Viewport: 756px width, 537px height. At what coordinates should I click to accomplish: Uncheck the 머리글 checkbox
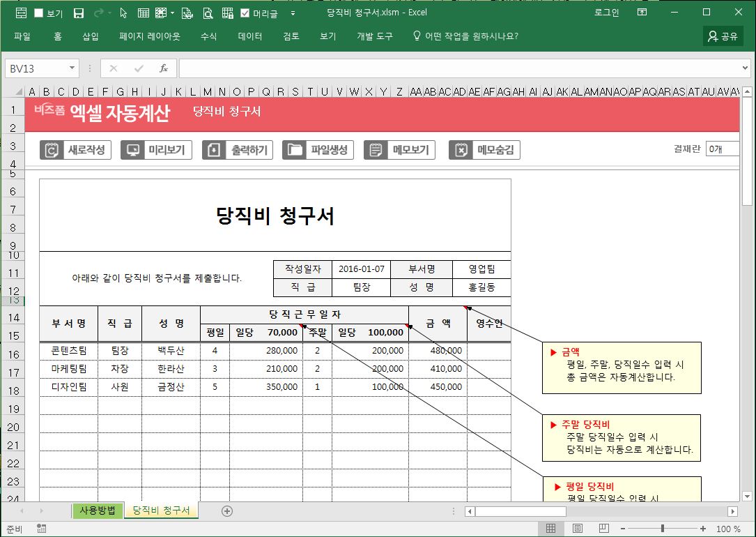(x=245, y=13)
